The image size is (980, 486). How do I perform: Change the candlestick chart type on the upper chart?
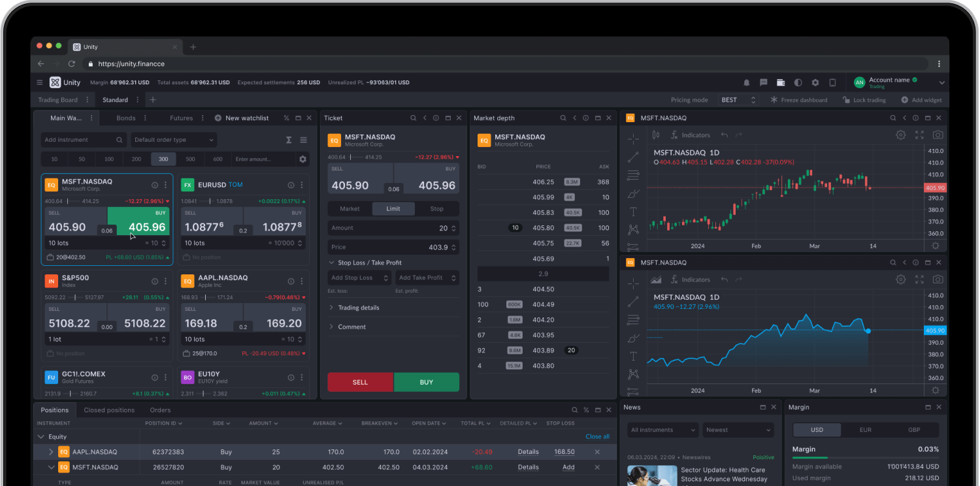(656, 135)
